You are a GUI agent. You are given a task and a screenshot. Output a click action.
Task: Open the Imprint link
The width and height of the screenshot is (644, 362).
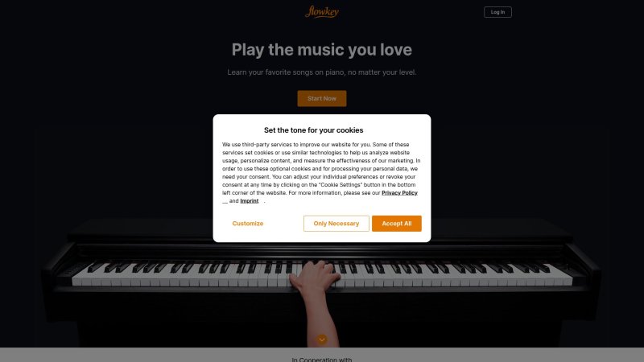click(x=249, y=200)
